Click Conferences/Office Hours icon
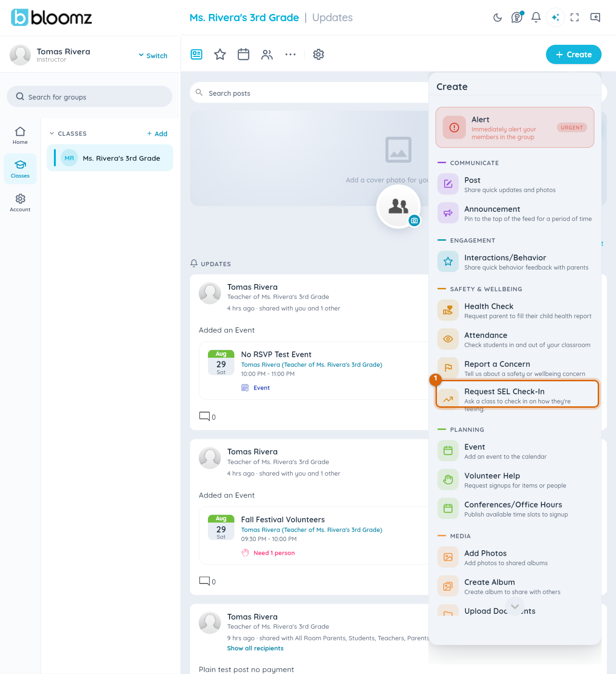 point(448,509)
